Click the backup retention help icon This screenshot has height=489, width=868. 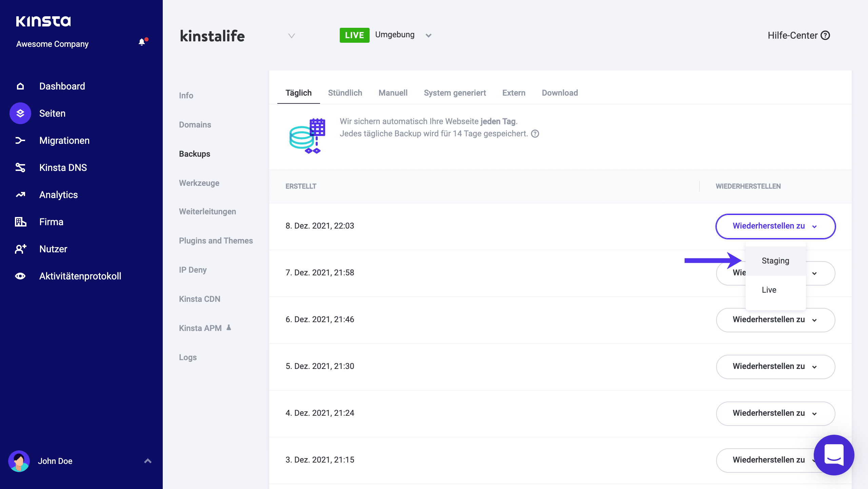[535, 134]
